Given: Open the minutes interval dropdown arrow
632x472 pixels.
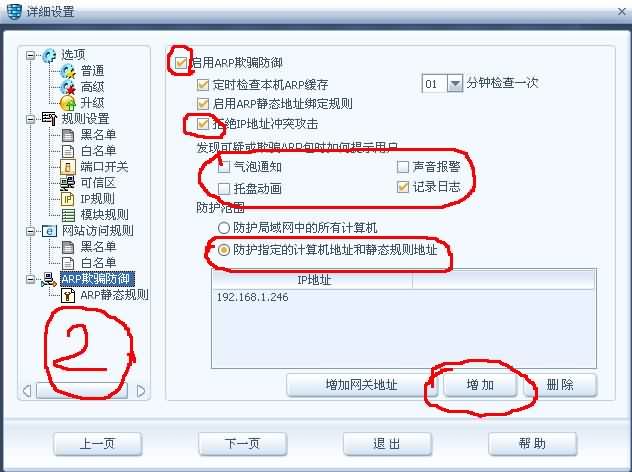Looking at the screenshot, I should 455,84.
